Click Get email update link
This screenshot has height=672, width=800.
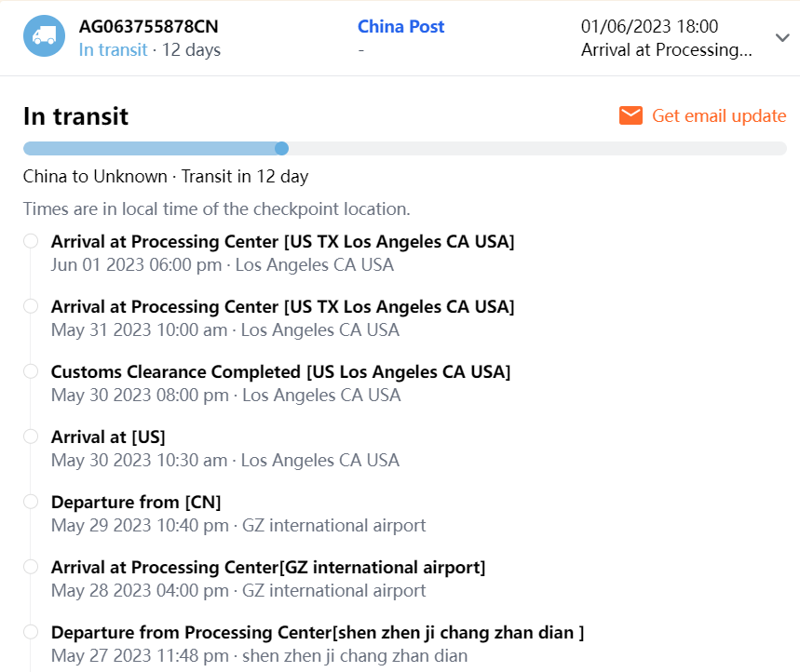tap(718, 115)
